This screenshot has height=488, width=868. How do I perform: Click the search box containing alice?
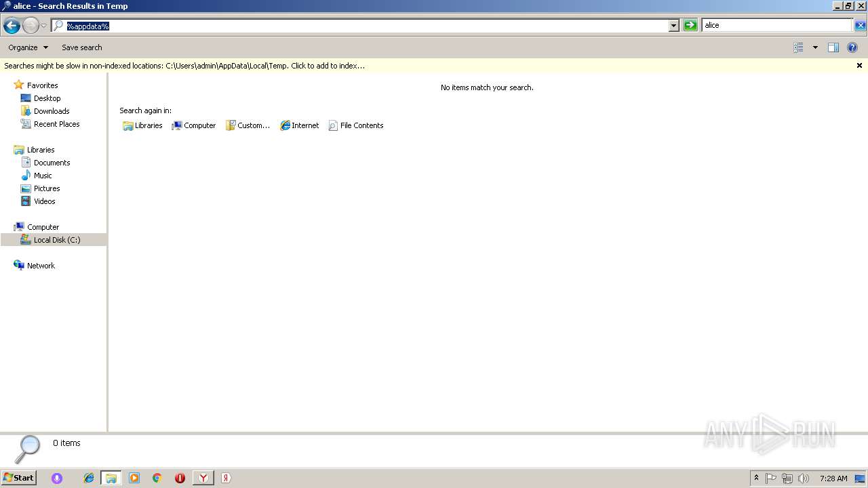click(x=777, y=25)
